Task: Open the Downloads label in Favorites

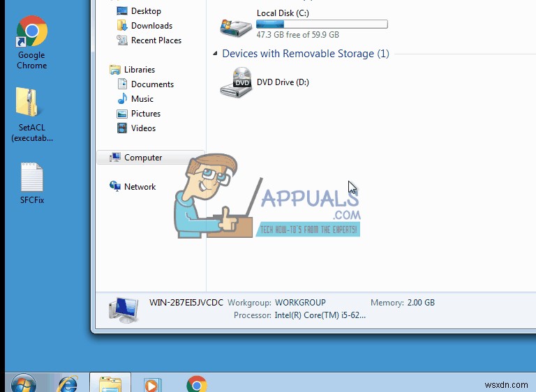Action: coord(151,26)
